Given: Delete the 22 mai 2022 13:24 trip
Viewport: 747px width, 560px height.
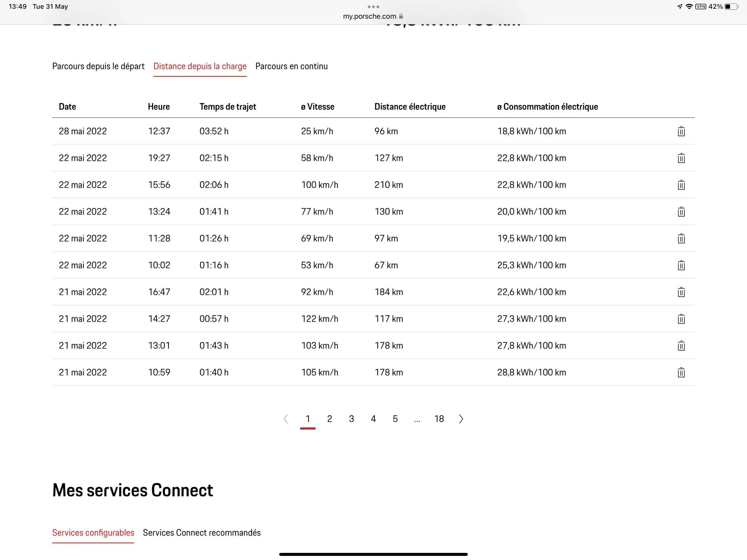Looking at the screenshot, I should tap(681, 212).
